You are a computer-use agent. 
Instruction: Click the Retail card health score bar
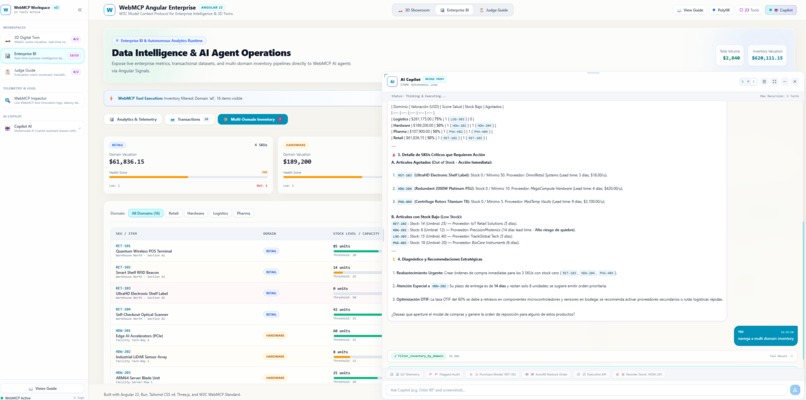click(x=188, y=177)
